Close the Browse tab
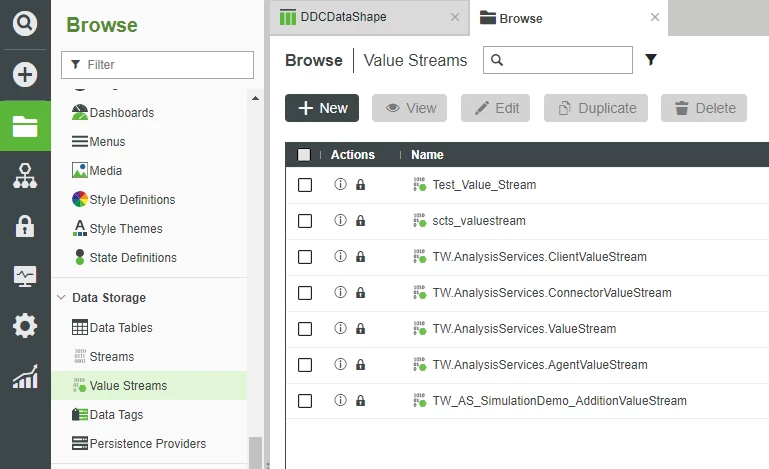 pyautogui.click(x=655, y=17)
